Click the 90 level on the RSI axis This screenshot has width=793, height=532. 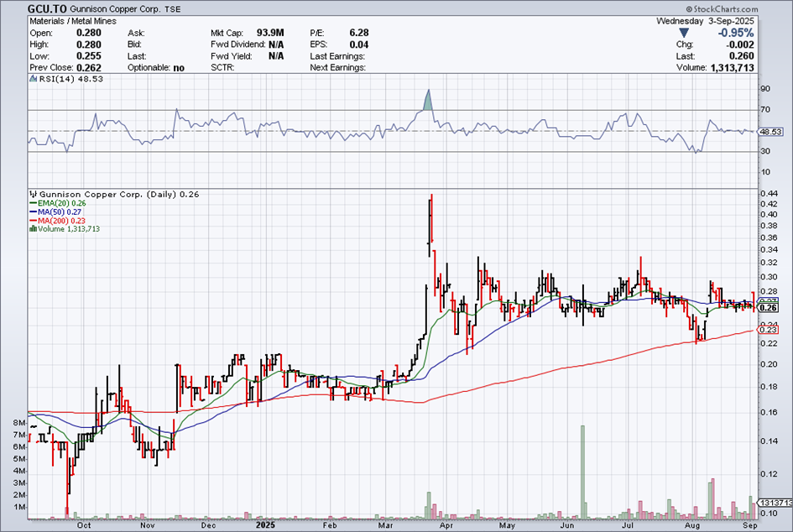765,89
